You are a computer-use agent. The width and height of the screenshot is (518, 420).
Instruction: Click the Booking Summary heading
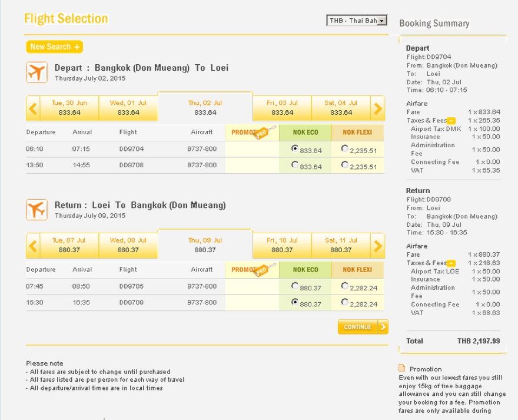click(434, 24)
